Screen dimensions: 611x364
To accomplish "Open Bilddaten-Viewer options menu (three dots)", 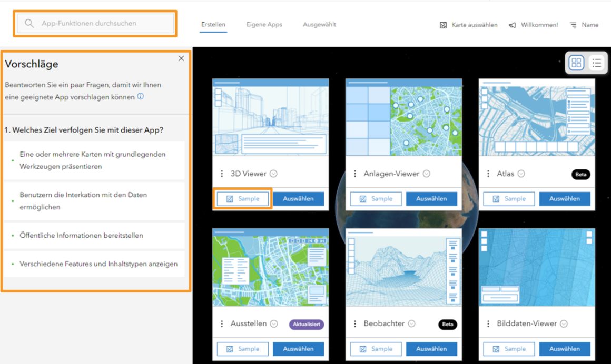I will pyautogui.click(x=488, y=324).
